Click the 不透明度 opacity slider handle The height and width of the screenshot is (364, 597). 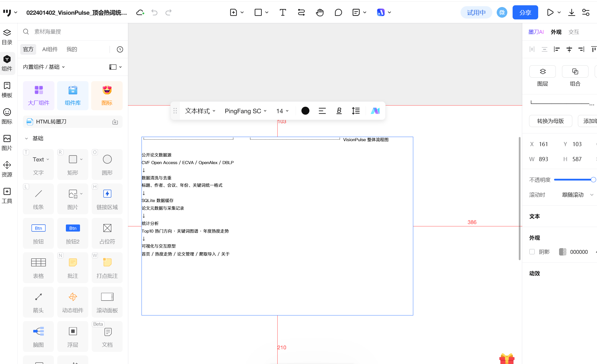[x=593, y=180]
